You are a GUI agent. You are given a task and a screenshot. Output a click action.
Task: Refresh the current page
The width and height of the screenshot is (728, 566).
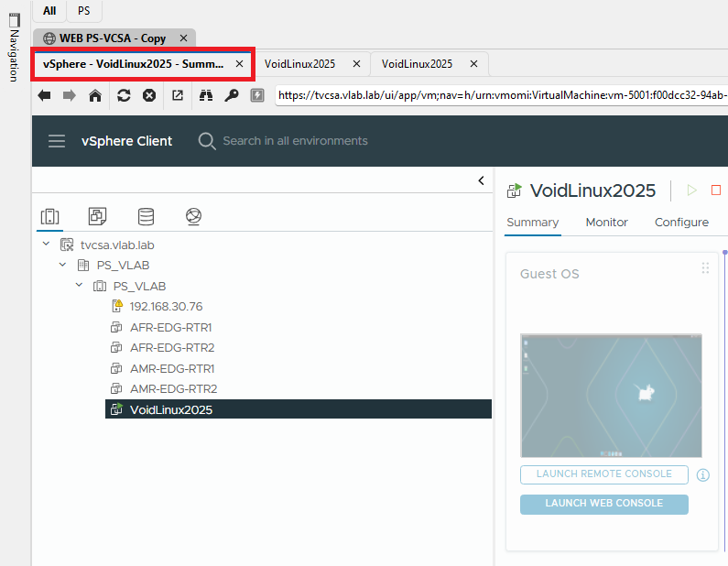[x=124, y=95]
